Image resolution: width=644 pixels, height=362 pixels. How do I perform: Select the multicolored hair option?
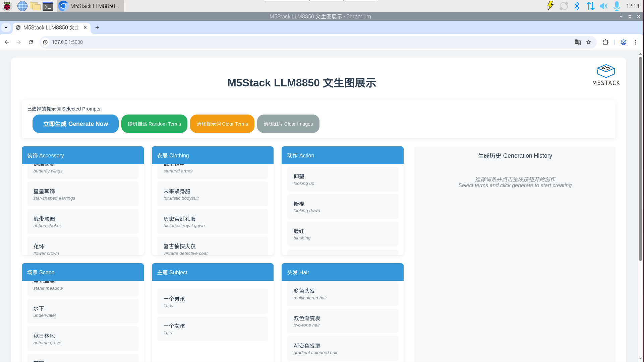pos(343,294)
